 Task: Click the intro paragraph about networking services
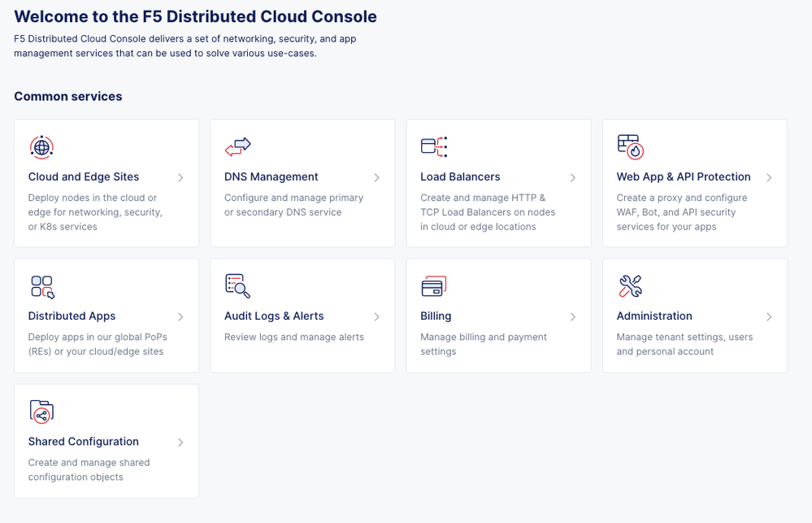coord(185,46)
